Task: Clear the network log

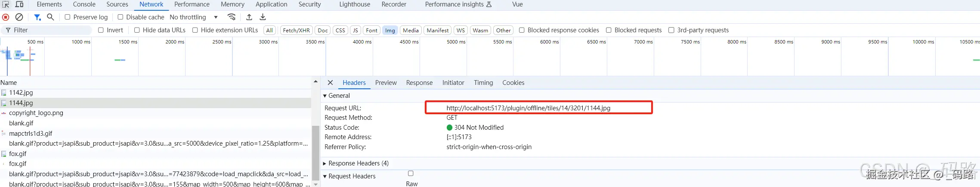Action: click(x=19, y=17)
